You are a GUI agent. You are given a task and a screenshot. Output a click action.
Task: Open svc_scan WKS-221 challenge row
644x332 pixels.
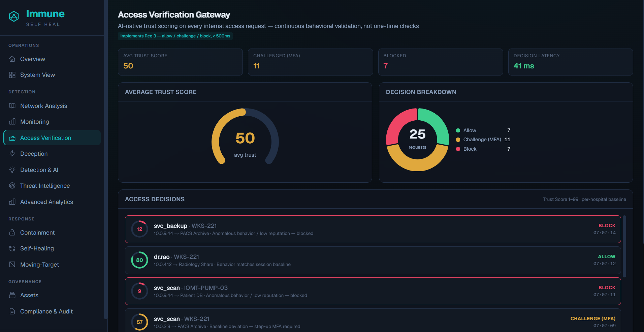(x=373, y=321)
